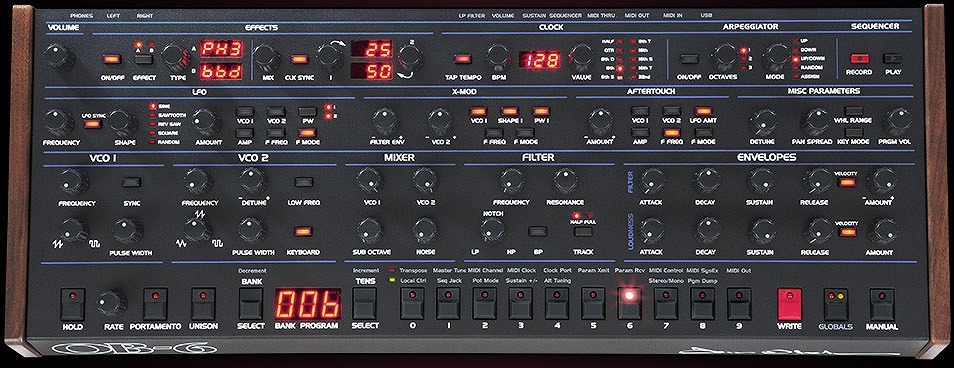Adjust Filter Resonance knob

coord(565,182)
